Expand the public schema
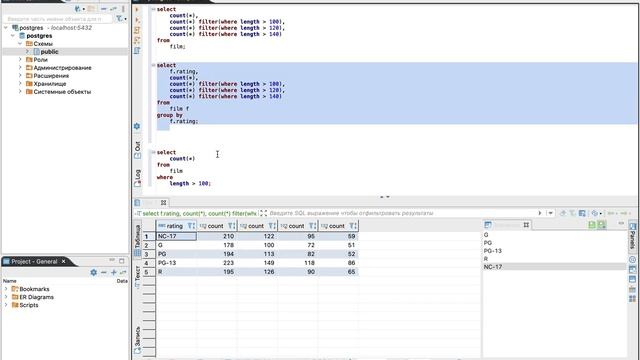This screenshot has height=360, width=640. [27, 52]
